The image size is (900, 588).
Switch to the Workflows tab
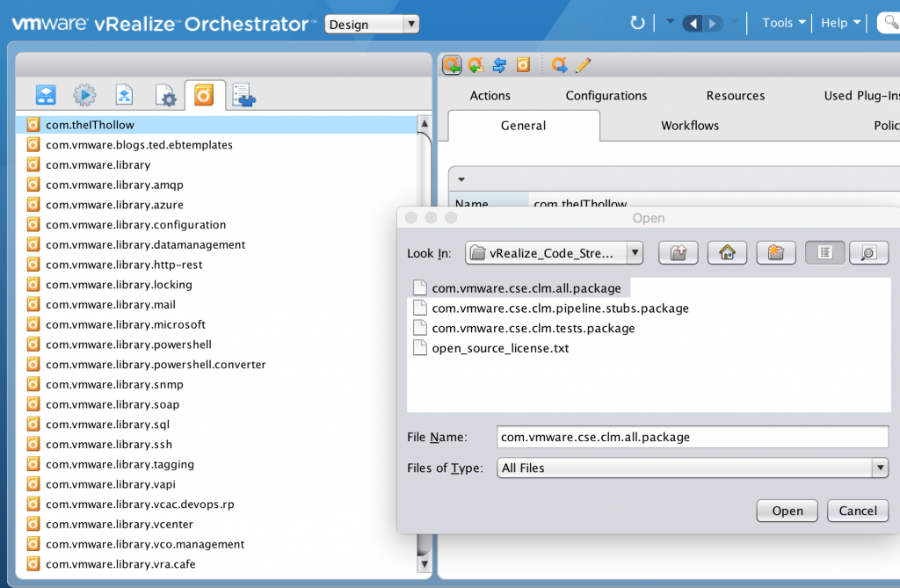click(x=690, y=126)
